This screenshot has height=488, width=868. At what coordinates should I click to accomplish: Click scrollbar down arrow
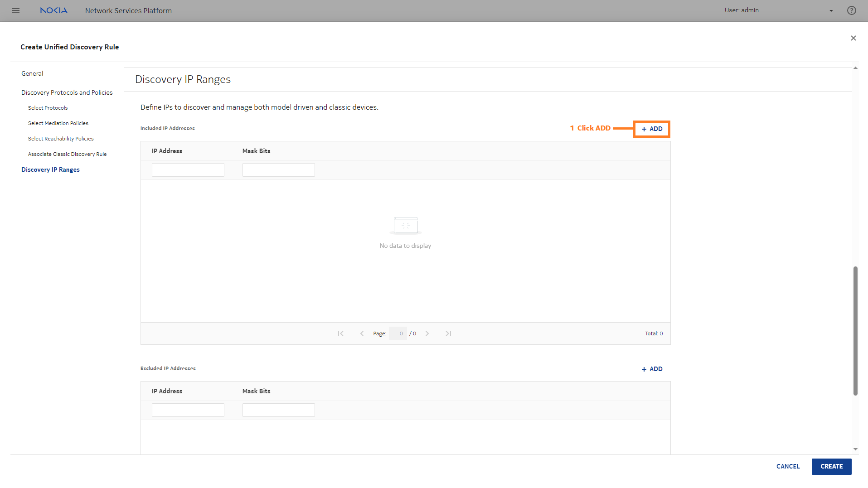click(x=855, y=449)
